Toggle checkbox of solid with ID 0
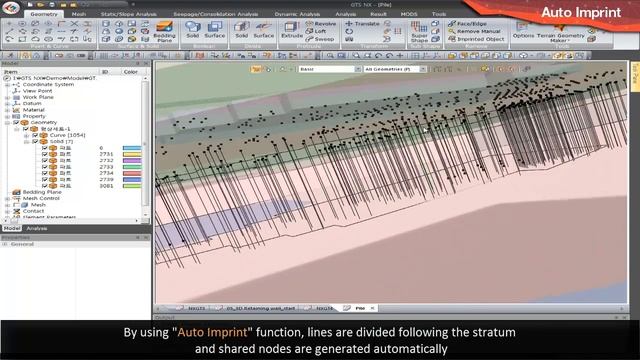Viewport: 640px width, 360px height. pos(44,148)
